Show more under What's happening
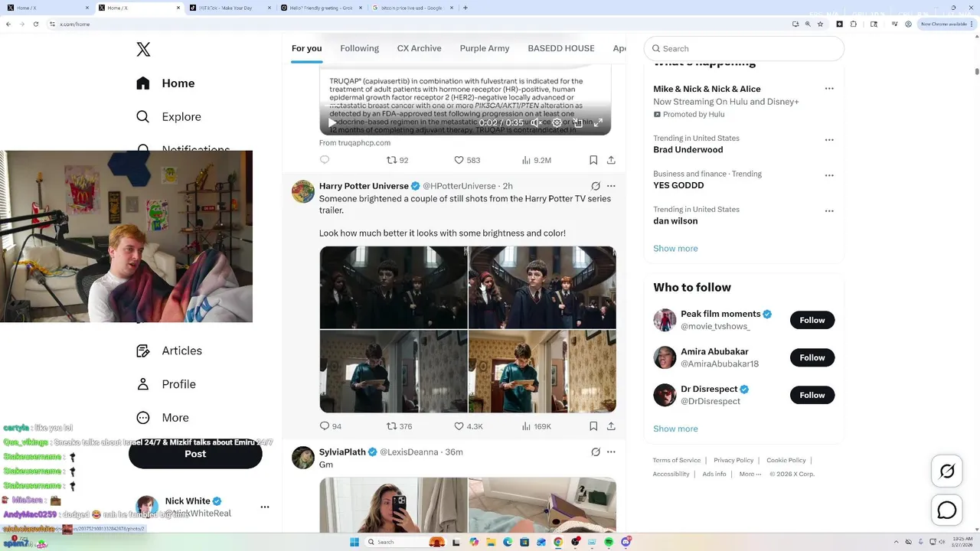 pos(675,249)
